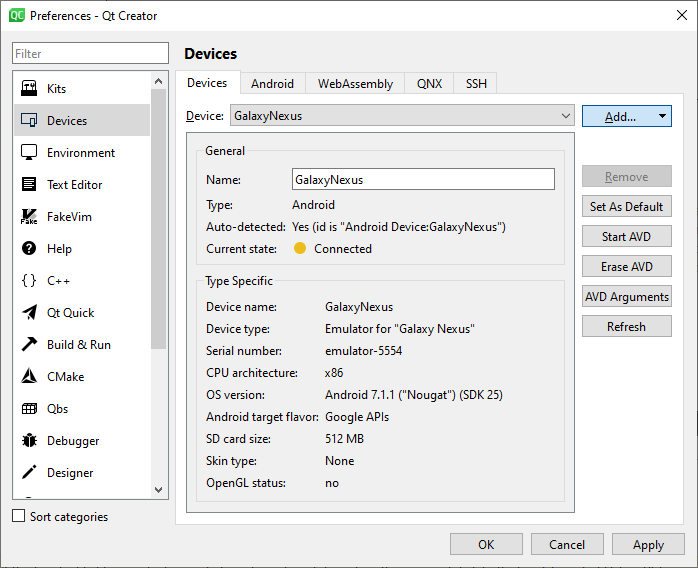Open the FakeVim icon
This screenshot has height=568, width=698.
pos(29,216)
